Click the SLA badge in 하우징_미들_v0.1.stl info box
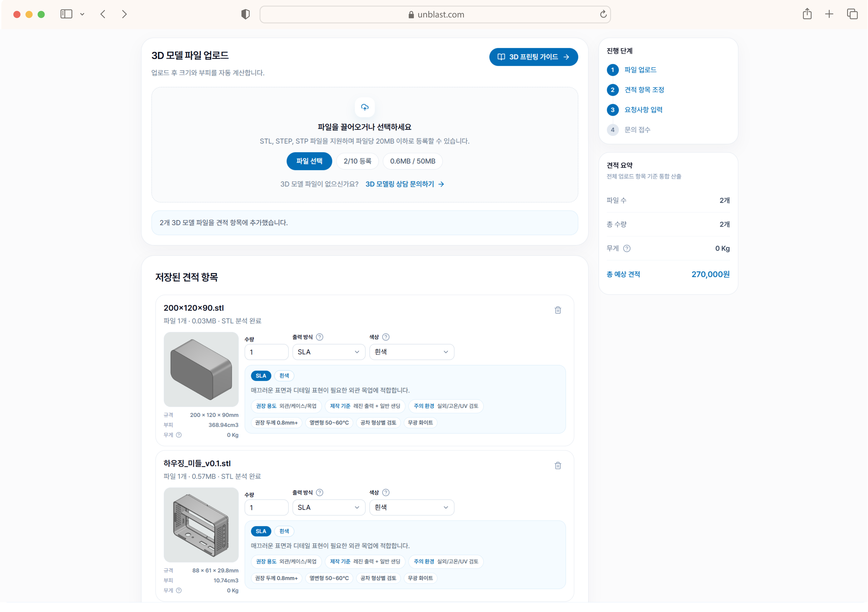Viewport: 868px width, 612px height. point(261,531)
